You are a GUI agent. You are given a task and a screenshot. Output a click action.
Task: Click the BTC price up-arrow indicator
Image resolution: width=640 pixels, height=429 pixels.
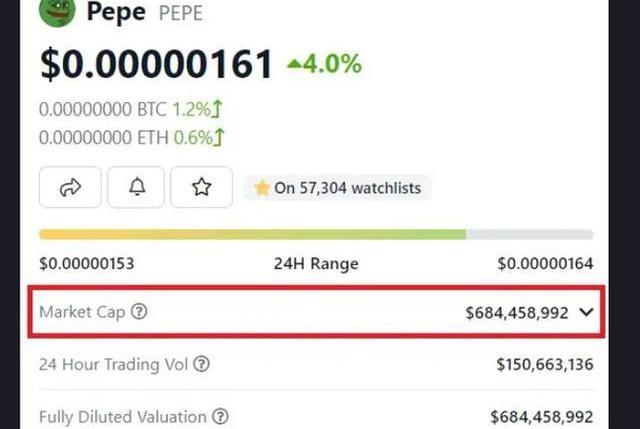tap(217, 109)
